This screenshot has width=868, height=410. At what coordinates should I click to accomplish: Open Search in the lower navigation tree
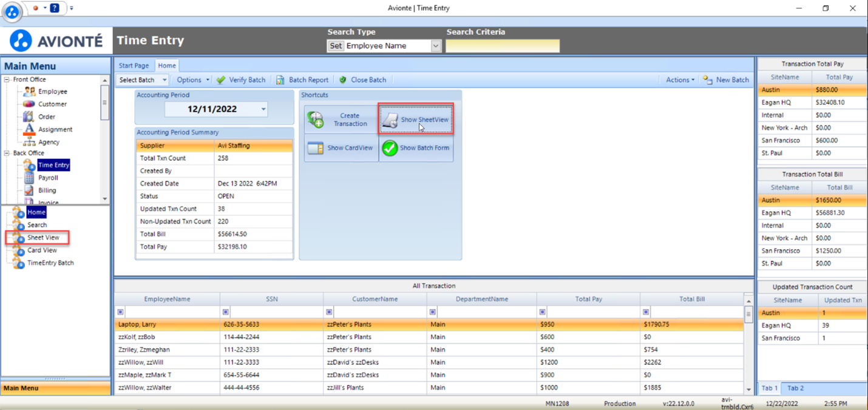coord(37,225)
